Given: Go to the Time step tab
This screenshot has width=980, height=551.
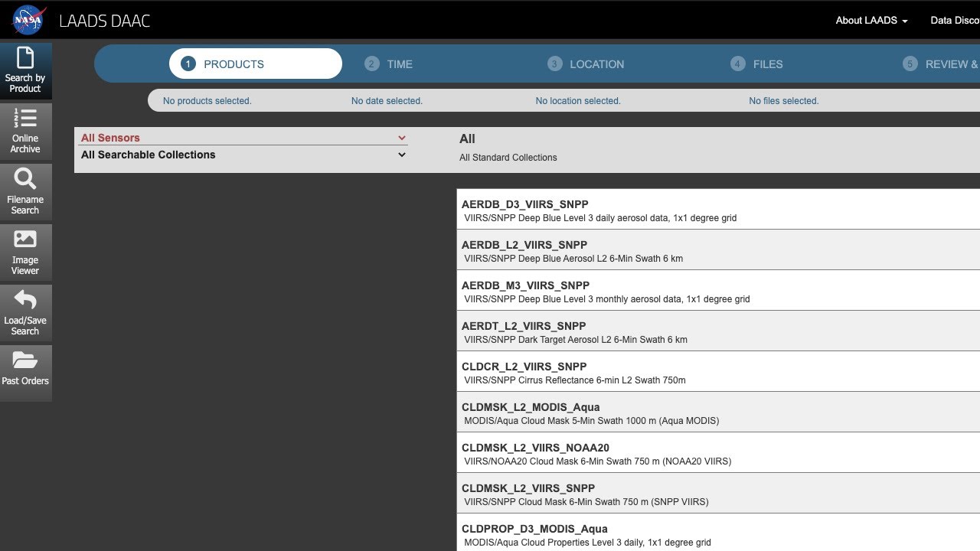Looking at the screenshot, I should (389, 64).
